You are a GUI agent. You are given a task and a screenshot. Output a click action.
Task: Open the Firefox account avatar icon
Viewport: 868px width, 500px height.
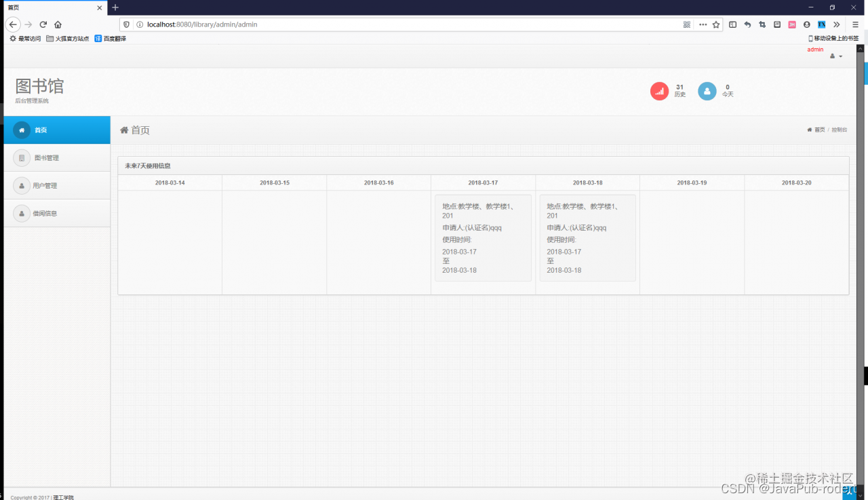tap(807, 24)
